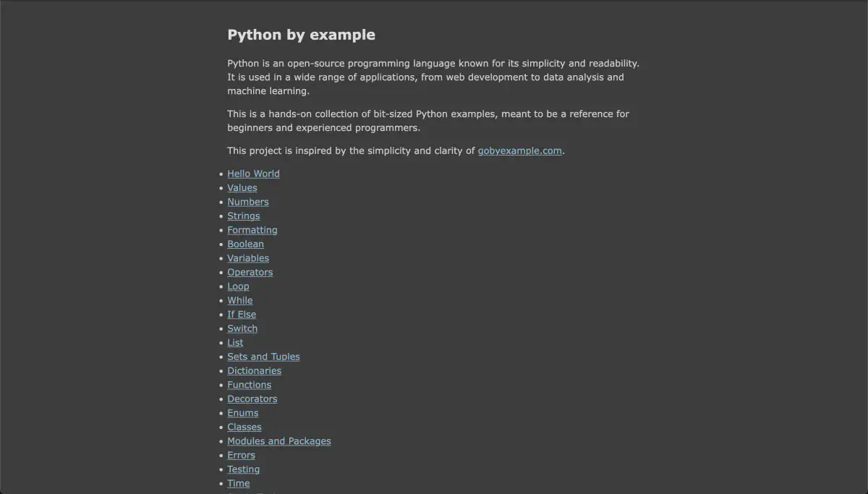The height and width of the screenshot is (494, 868).
Task: Go to the Decorators example
Action: pos(252,399)
